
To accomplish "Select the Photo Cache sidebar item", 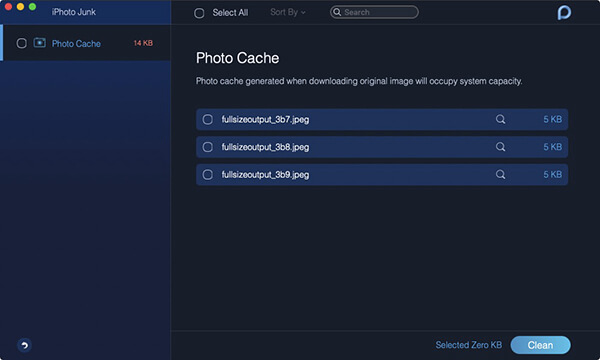I will pyautogui.click(x=85, y=43).
